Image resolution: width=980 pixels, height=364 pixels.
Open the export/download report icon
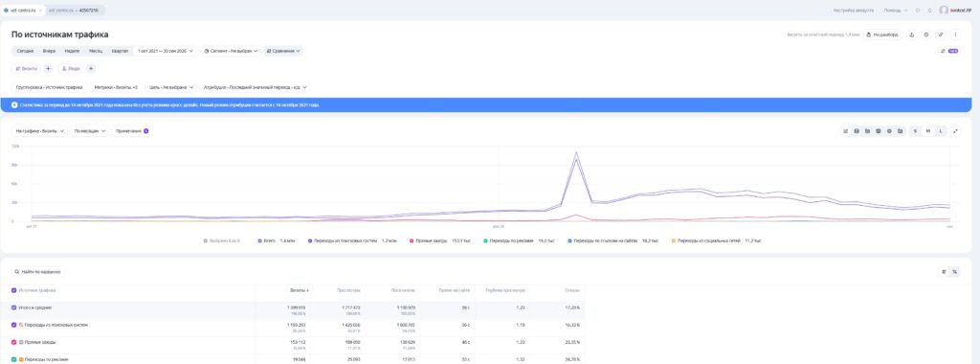[x=911, y=35]
